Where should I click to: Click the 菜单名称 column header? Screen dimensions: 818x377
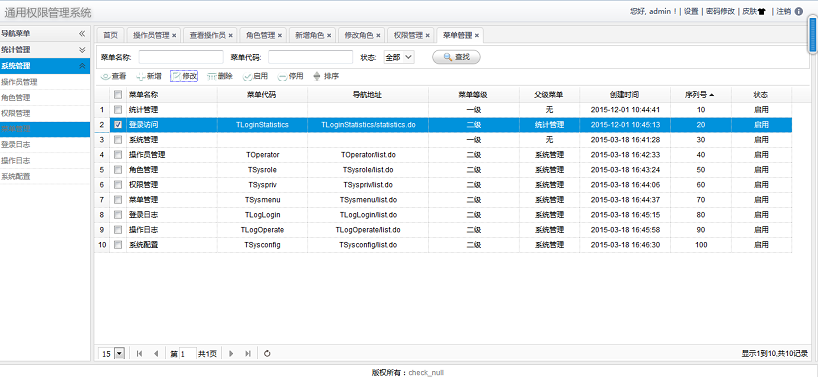point(172,95)
